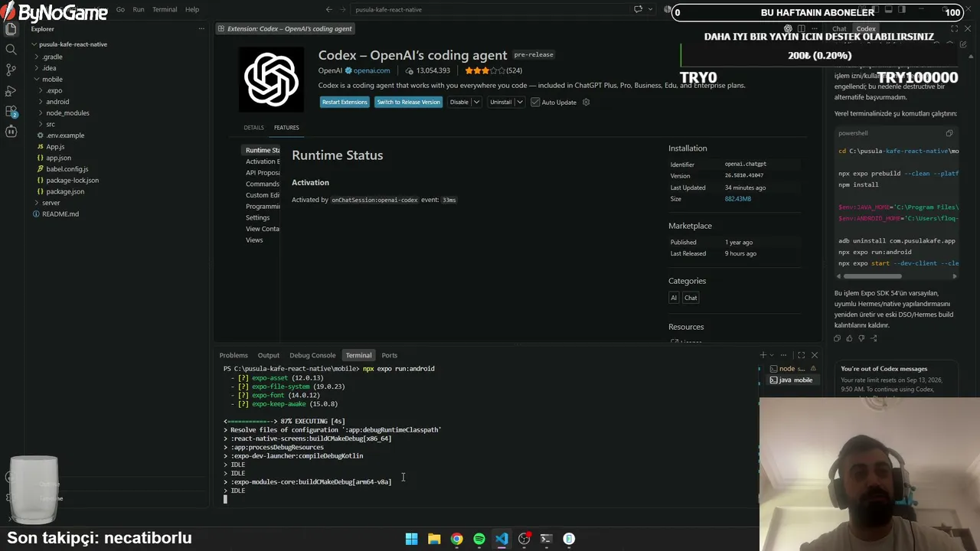Open the Explorer panel's more actions menu
The width and height of the screenshot is (980, 551).
pos(201,29)
